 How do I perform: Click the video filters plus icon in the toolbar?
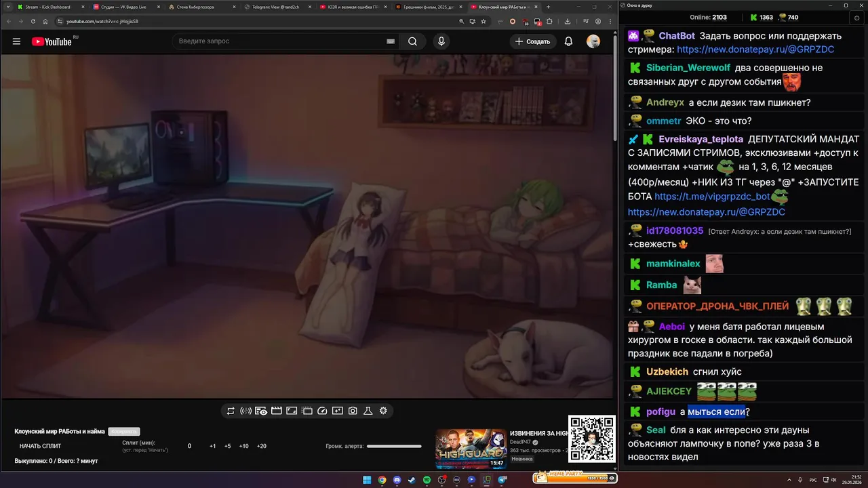tap(337, 411)
